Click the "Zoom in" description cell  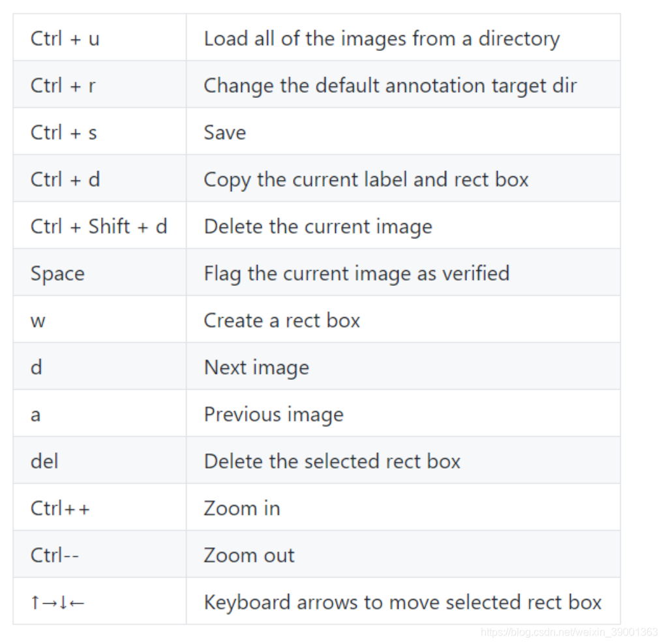tap(242, 508)
